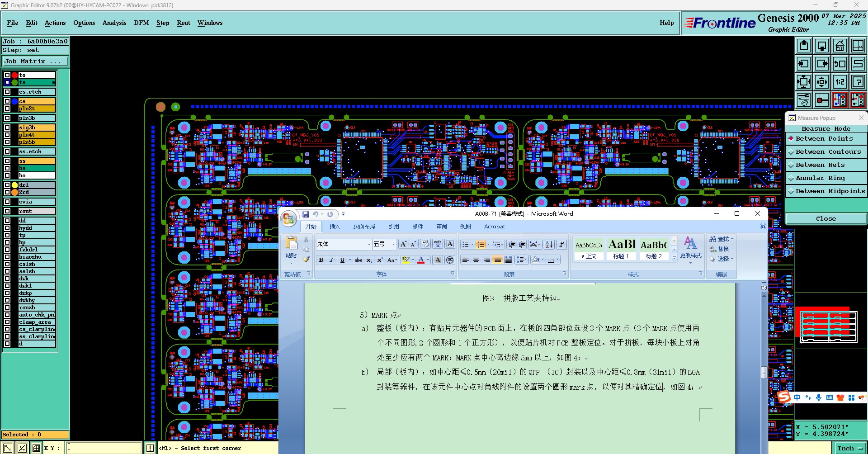This screenshot has width=868, height=454.
Task: Click the Word help question mark icon
Action: point(763,227)
